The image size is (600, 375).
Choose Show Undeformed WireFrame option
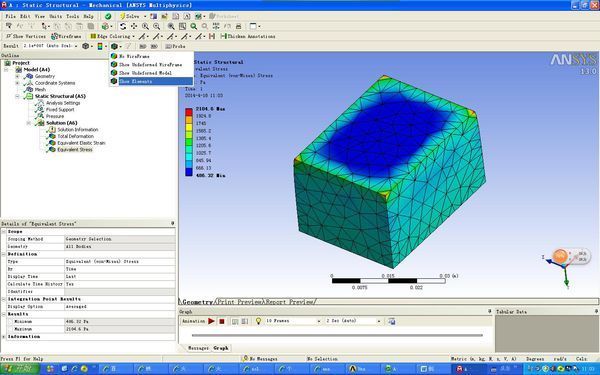click(151, 64)
